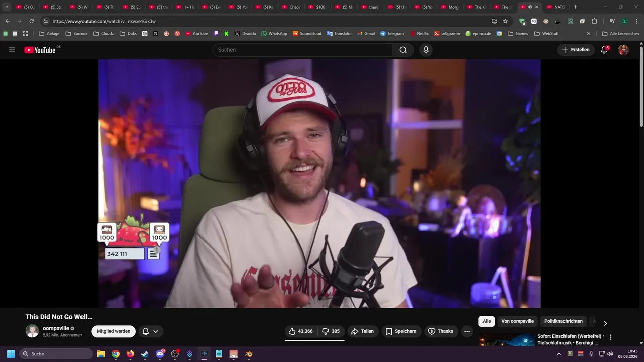Image resolution: width=644 pixels, height=362 pixels.
Task: Reload the page
Action: click(31, 21)
